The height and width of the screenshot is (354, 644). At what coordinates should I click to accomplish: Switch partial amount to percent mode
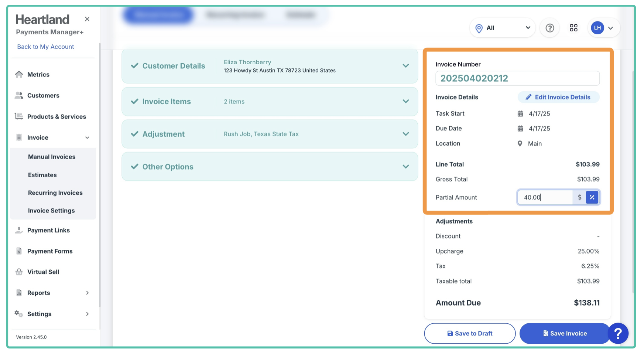point(592,197)
